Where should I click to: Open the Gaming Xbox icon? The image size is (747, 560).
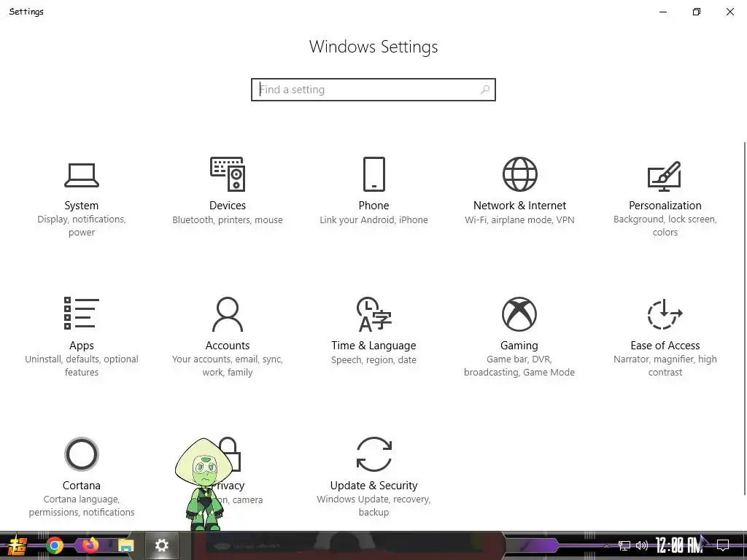click(x=519, y=314)
